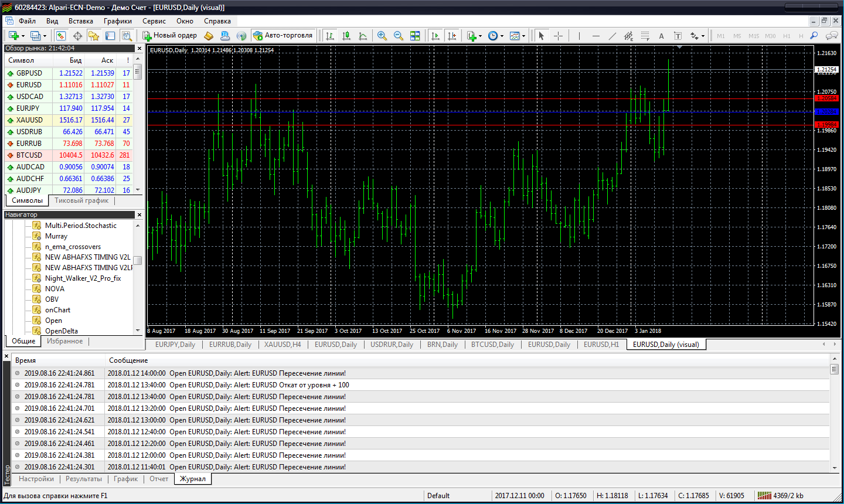Switch to Тиковый график view
Image resolution: width=844 pixels, height=504 pixels.
81,200
